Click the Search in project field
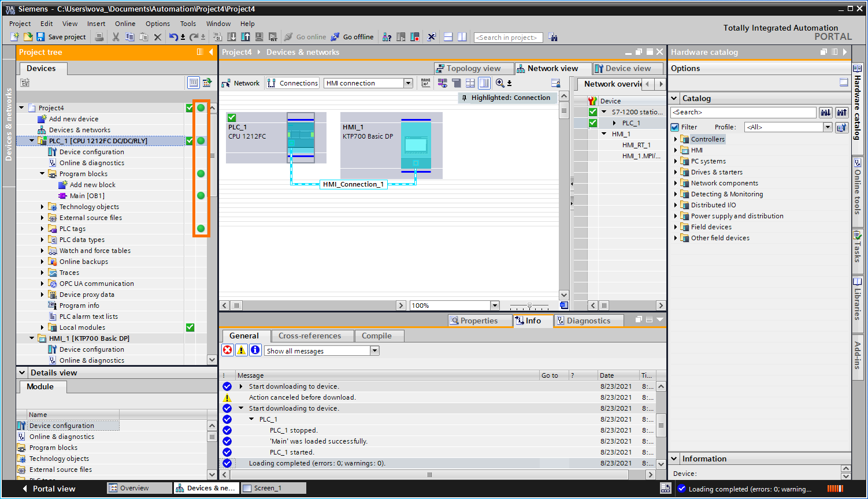 pos(508,38)
